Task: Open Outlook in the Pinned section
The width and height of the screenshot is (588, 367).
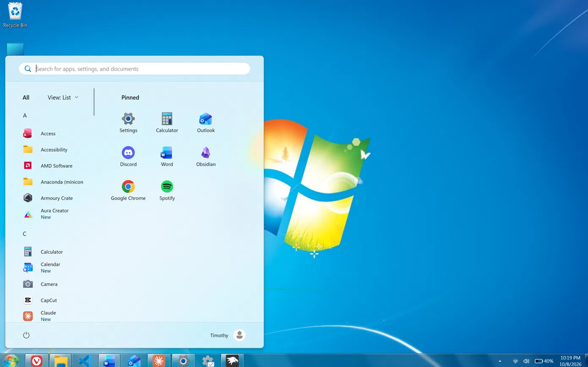Action: click(x=206, y=123)
